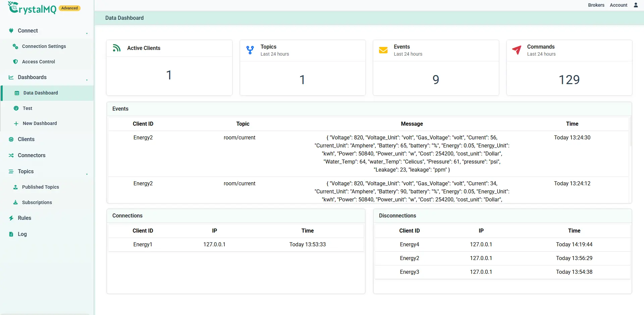Click the Commands paper plane icon
Image resolution: width=644 pixels, height=315 pixels.
517,50
